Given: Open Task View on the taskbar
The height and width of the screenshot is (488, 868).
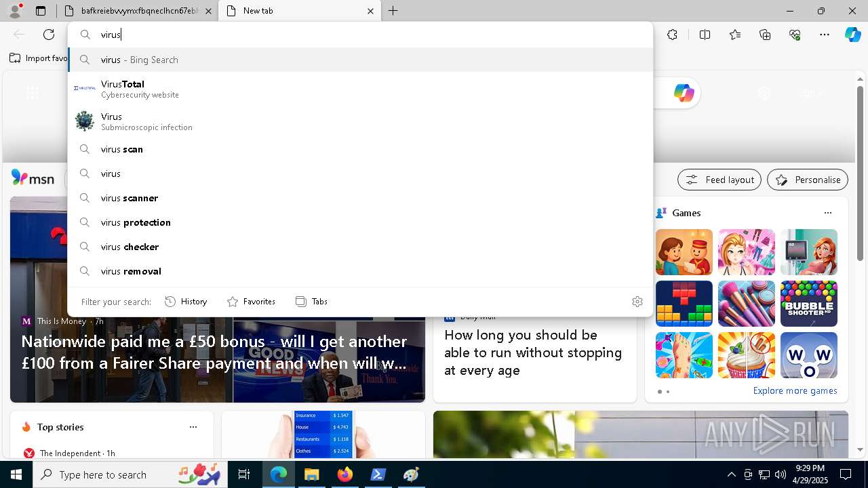Looking at the screenshot, I should point(244,474).
